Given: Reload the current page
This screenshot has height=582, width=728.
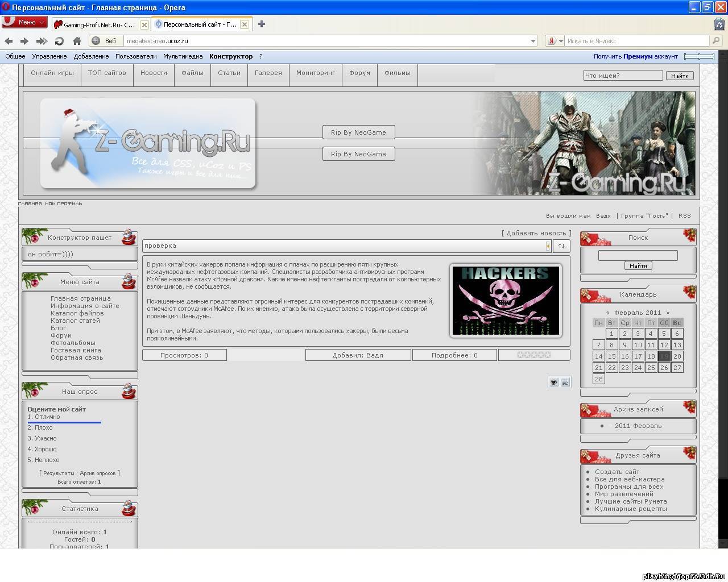Looking at the screenshot, I should (59, 41).
